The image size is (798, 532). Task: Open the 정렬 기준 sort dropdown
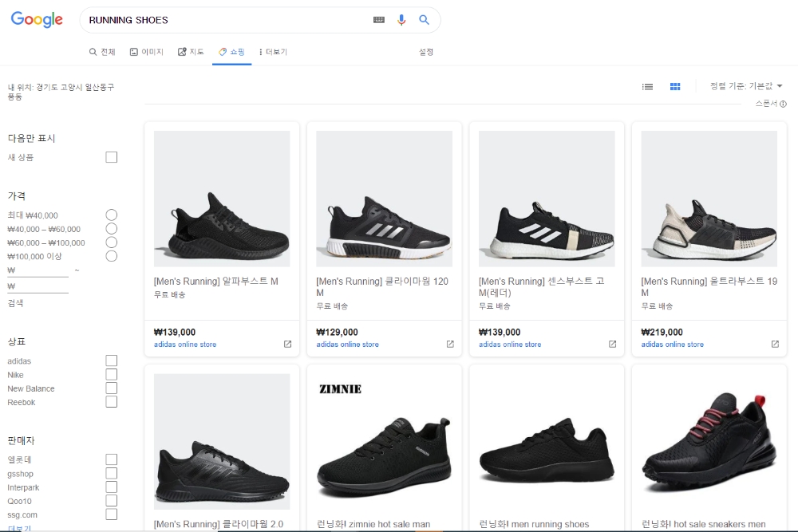click(x=746, y=86)
